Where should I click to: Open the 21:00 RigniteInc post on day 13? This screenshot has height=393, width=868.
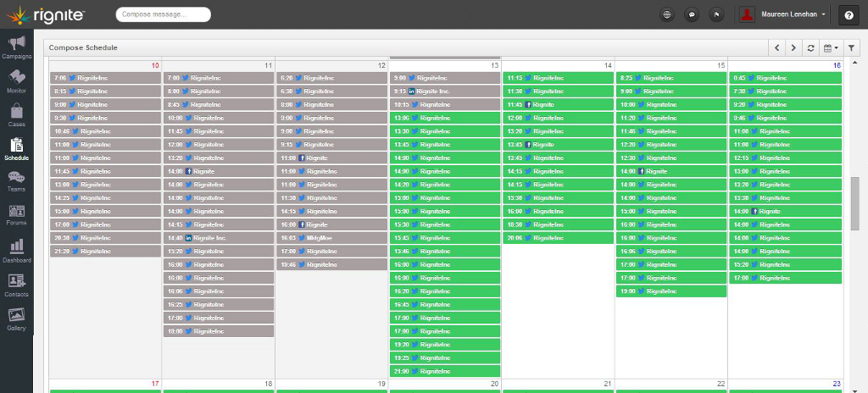click(x=444, y=372)
